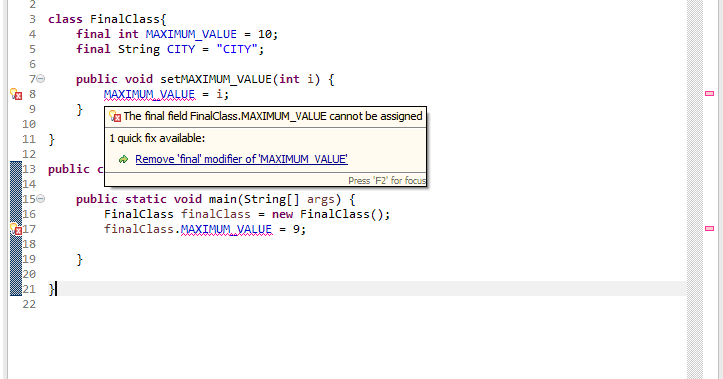Image resolution: width=723 pixels, height=379 pixels.
Task: Click the error marker on line 17
Action: click(16, 229)
